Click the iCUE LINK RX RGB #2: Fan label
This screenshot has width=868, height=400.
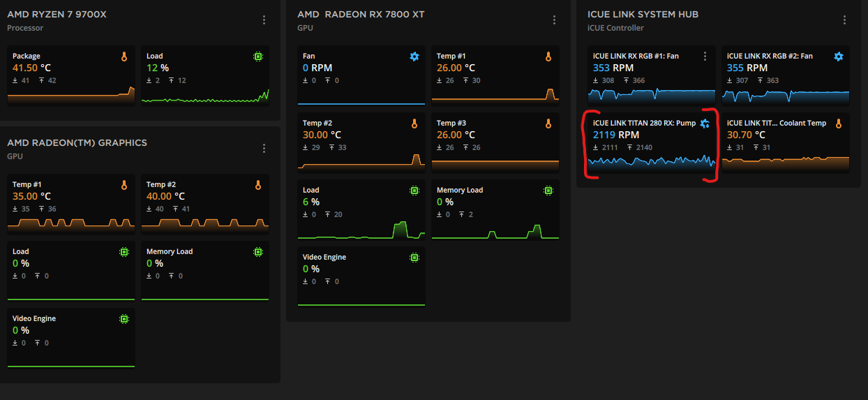click(x=770, y=56)
